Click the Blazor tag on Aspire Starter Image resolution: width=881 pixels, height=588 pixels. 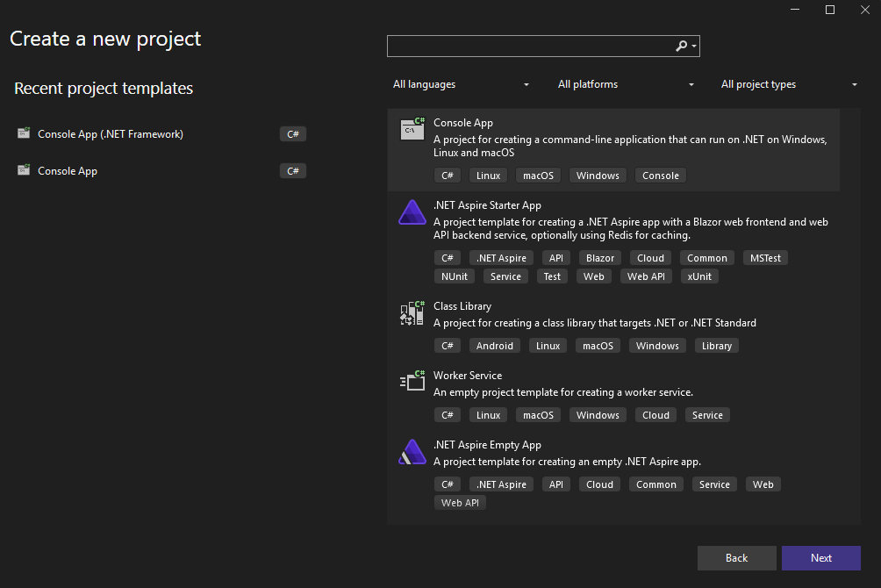click(x=600, y=258)
